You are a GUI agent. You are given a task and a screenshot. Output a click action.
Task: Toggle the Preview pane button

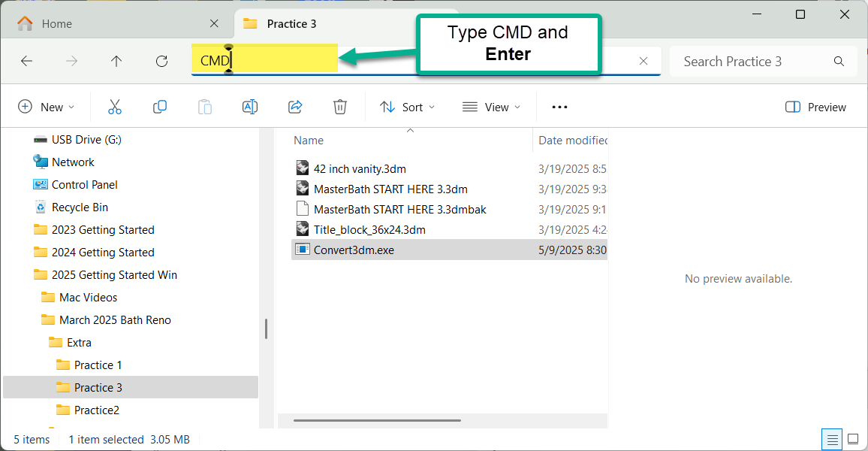[815, 107]
